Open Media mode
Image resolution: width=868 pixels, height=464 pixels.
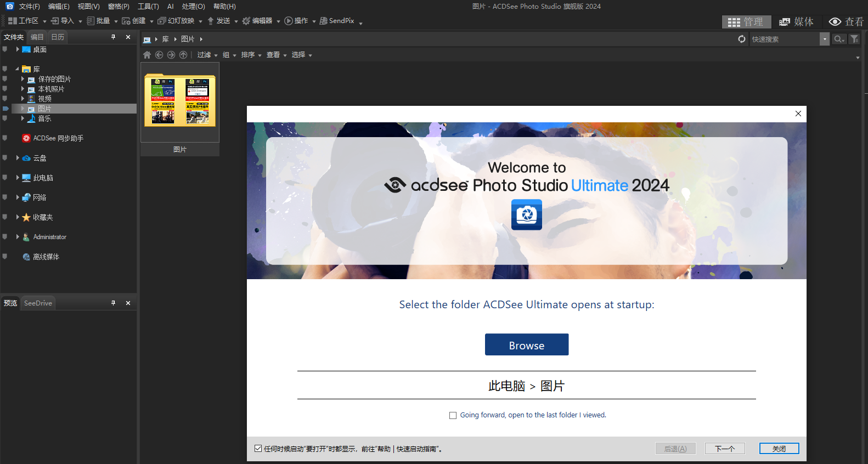tap(796, 22)
